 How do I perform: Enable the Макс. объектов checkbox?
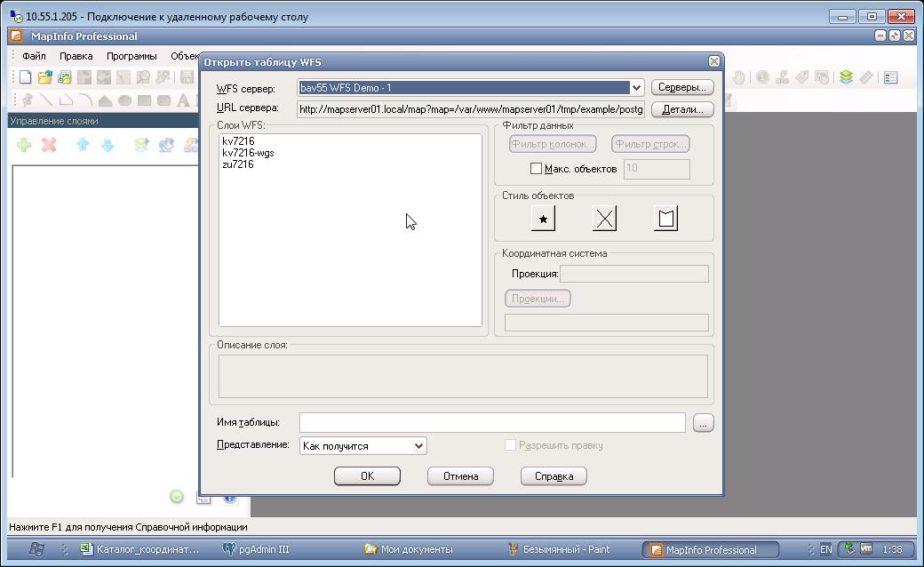pos(536,169)
